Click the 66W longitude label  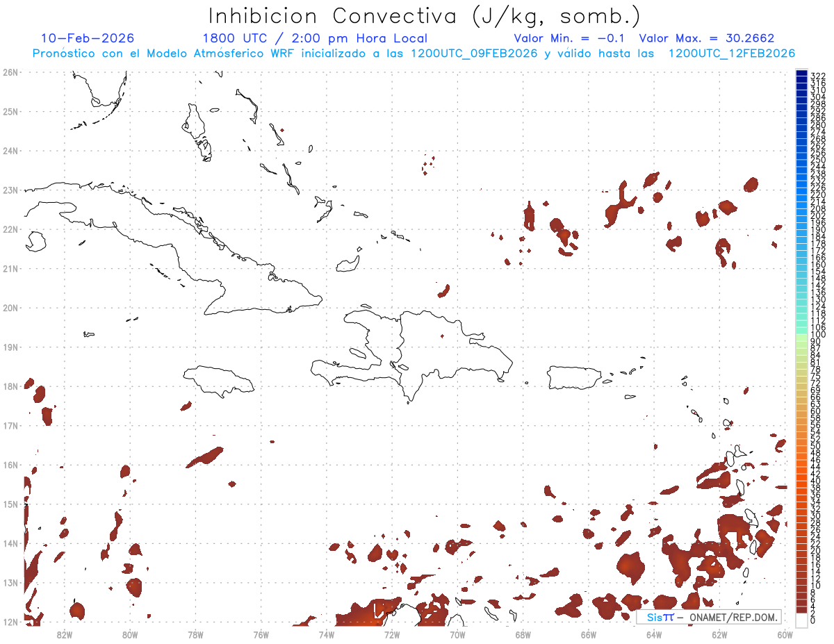click(589, 634)
